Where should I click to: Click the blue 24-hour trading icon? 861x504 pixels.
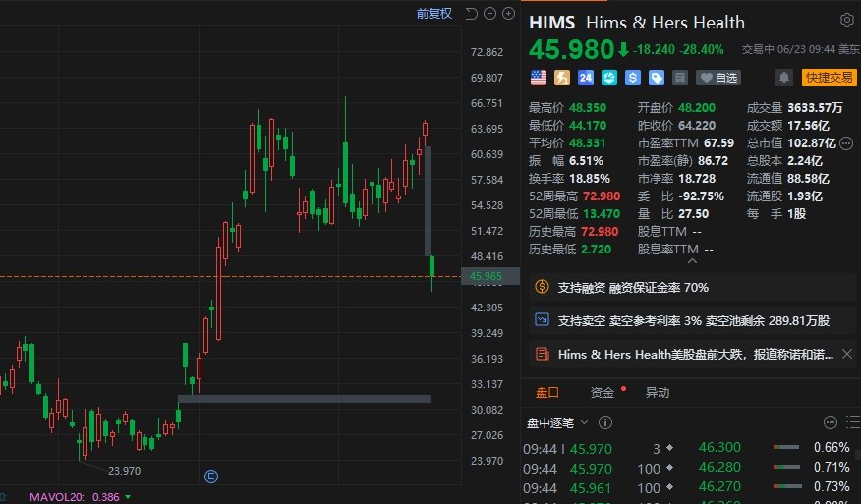(x=586, y=78)
